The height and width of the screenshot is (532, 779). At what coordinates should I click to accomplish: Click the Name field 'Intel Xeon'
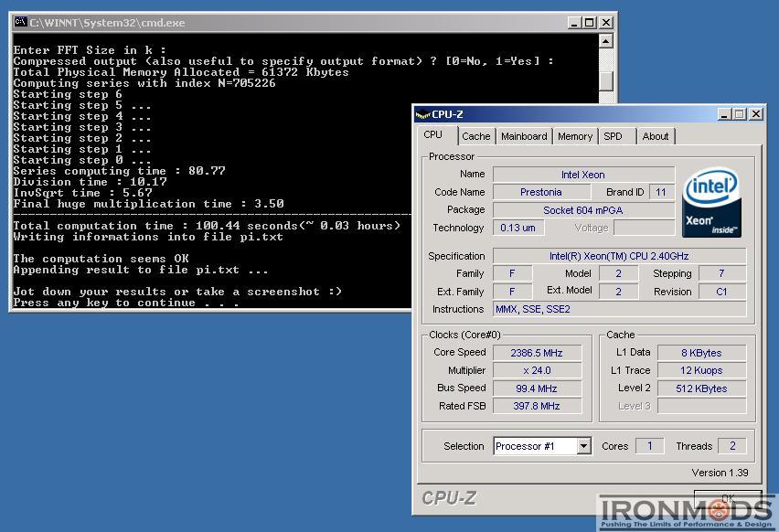pyautogui.click(x=583, y=175)
